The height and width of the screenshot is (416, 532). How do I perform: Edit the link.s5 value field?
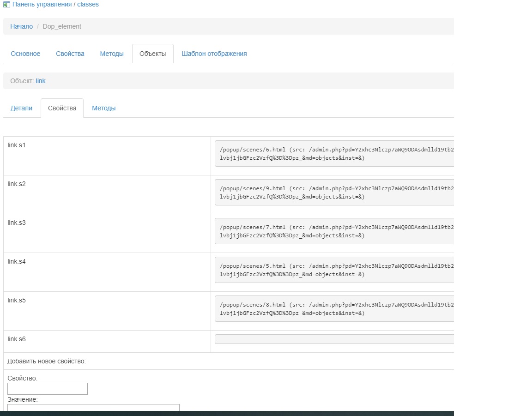tap(334, 309)
